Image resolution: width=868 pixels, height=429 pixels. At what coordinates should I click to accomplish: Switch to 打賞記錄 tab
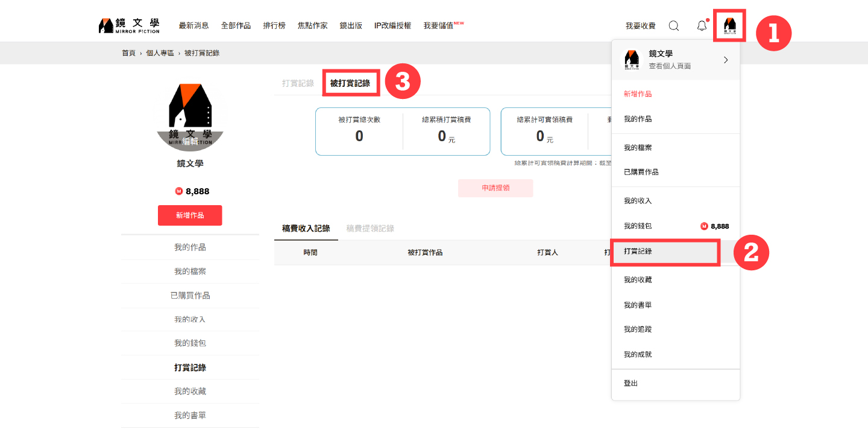[x=298, y=83]
